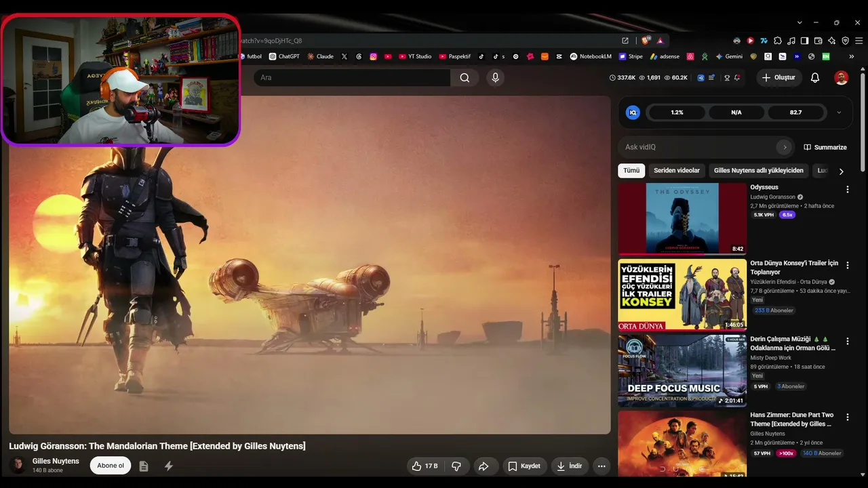Open the Stripe bookmark
868x488 pixels.
[x=631, y=57]
